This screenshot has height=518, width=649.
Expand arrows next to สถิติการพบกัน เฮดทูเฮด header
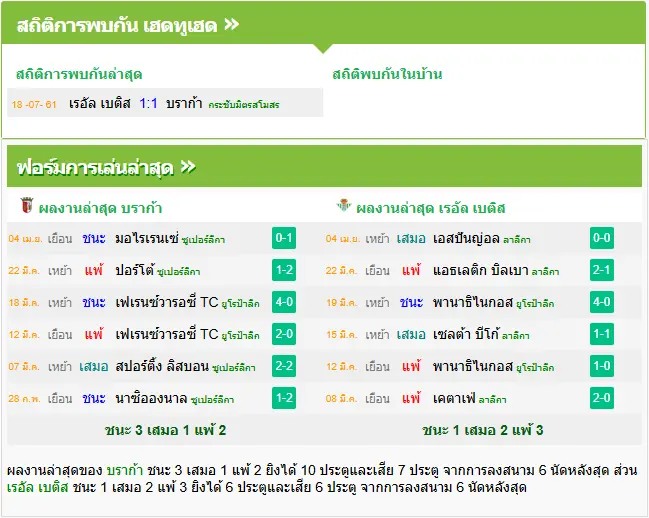coord(231,24)
